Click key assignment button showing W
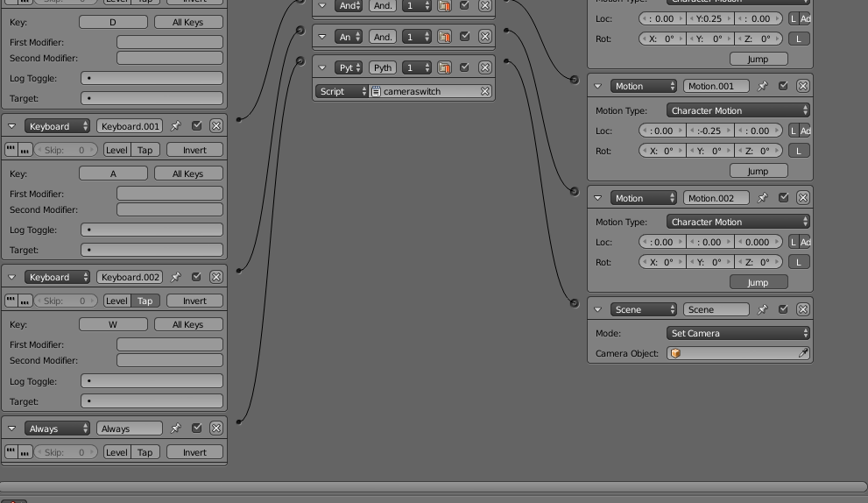 click(x=114, y=324)
